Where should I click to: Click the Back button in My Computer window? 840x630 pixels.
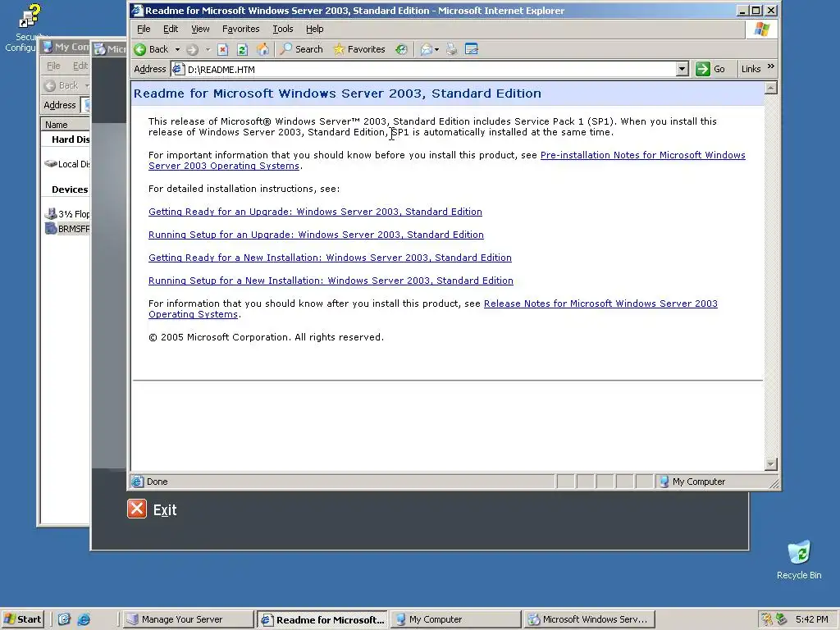click(62, 85)
